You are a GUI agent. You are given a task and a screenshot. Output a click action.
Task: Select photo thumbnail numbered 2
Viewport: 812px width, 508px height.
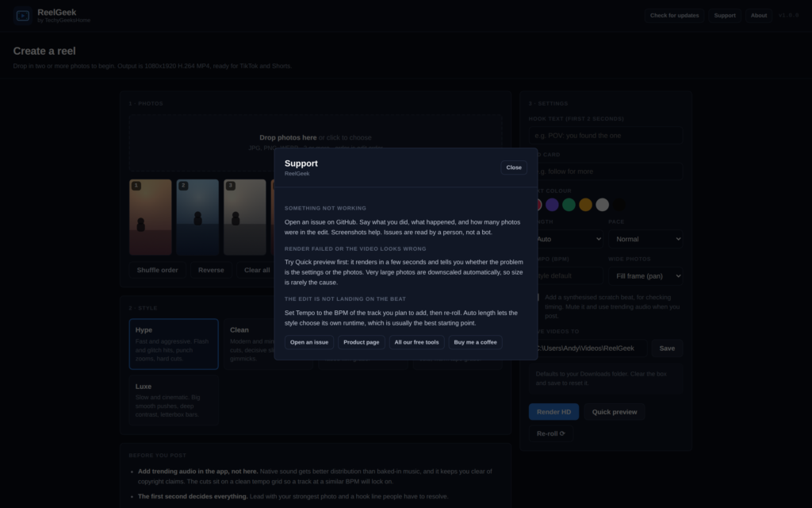click(x=197, y=217)
